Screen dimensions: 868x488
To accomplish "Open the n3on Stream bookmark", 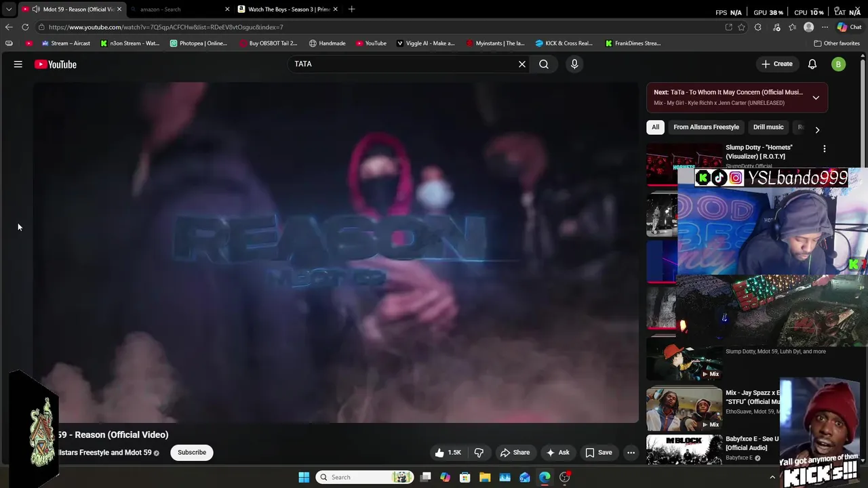I will [130, 43].
